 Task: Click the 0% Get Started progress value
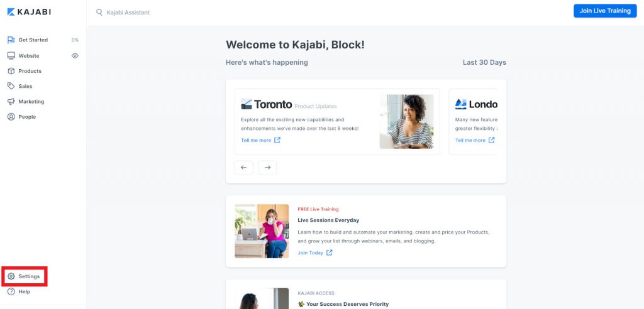(x=75, y=40)
